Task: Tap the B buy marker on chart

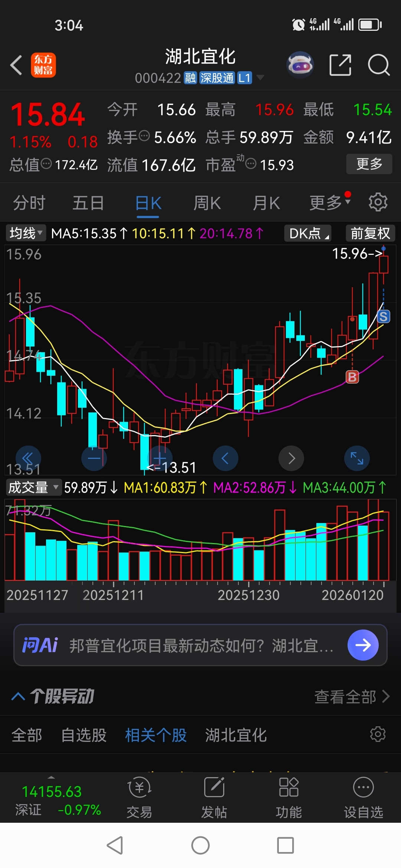Action: (x=352, y=377)
